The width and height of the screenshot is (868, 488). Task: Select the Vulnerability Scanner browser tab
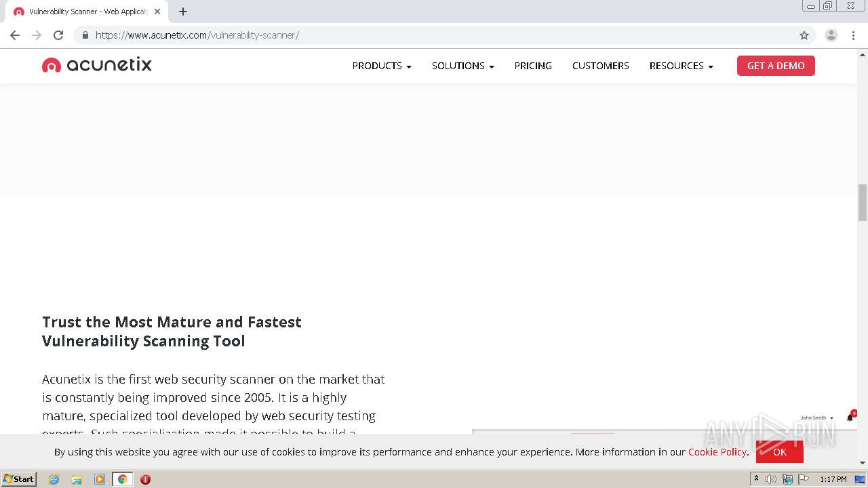[87, 12]
